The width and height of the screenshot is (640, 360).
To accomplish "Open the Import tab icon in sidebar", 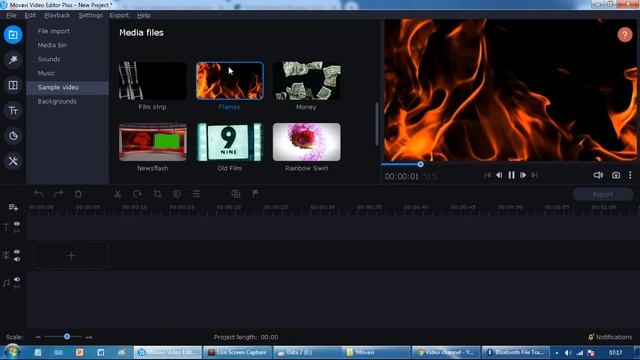I will point(13,35).
